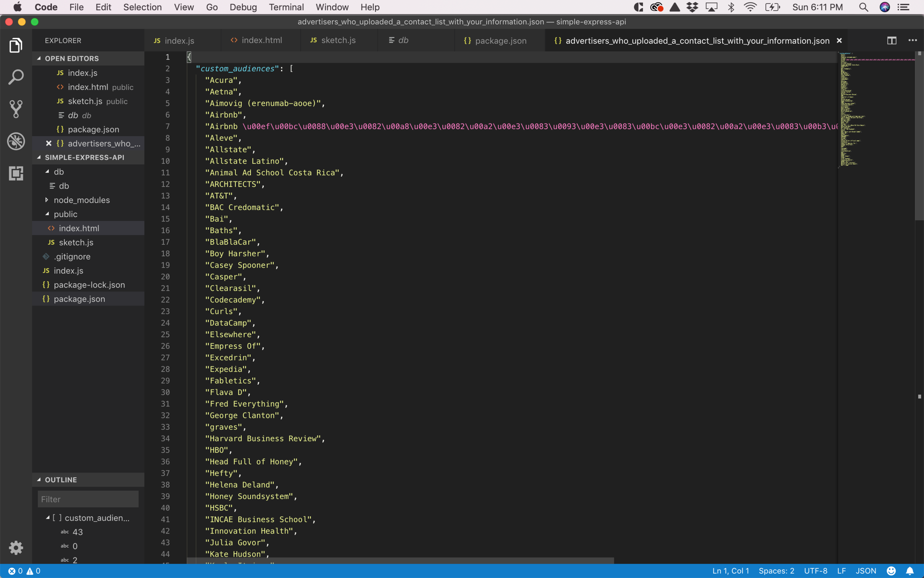
Task: Click the Ln 1, Col 1 cursor position
Action: coord(730,571)
